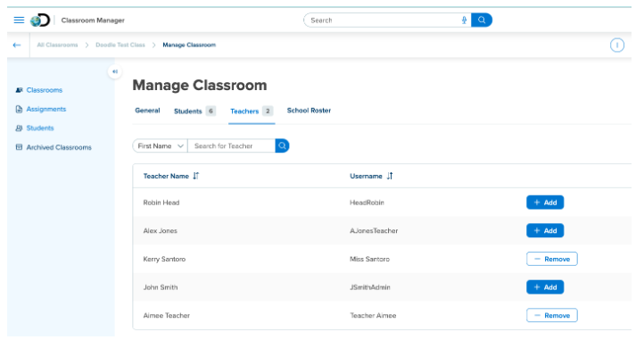Navigate to the Doodle Test Class breadcrumb
The width and height of the screenshot is (644, 340).
[x=120, y=45]
